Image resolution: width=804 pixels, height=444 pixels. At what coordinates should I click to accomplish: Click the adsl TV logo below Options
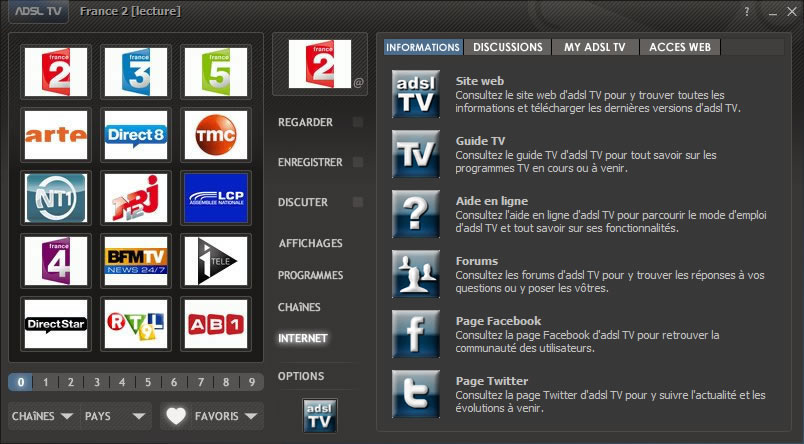pos(319,415)
